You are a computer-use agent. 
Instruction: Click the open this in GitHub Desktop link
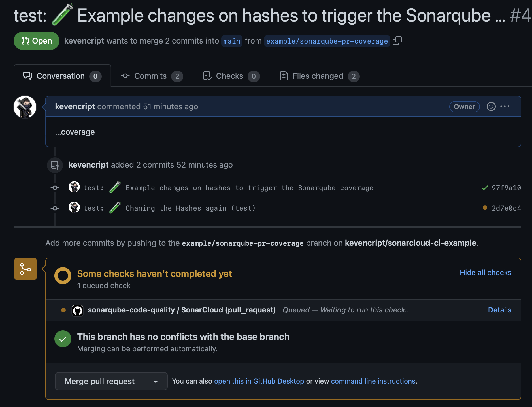click(x=259, y=381)
